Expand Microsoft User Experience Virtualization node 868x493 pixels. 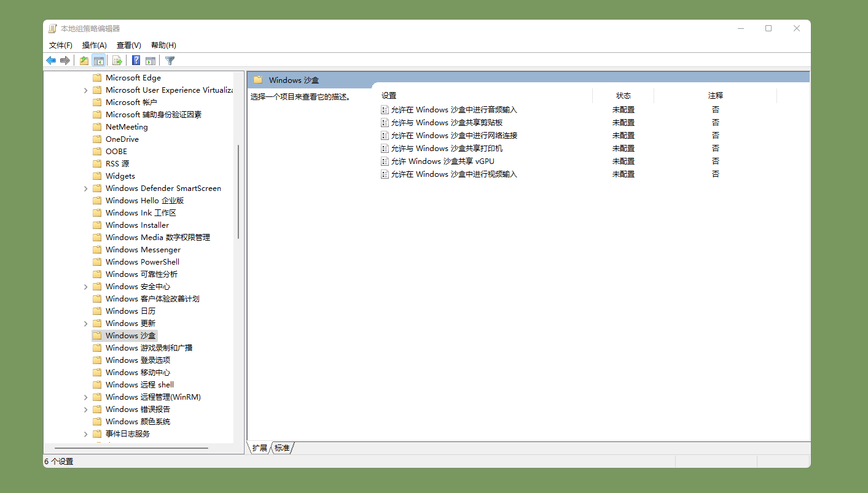click(85, 90)
